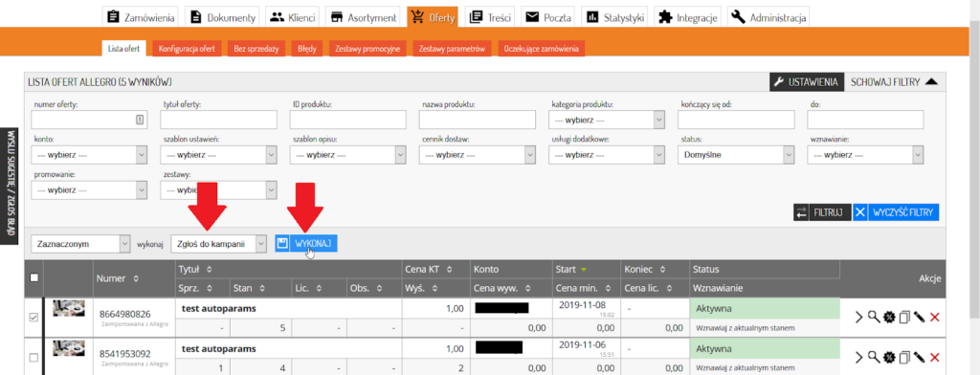The height and width of the screenshot is (375, 980).
Task: Check the checkbox for offer 8541953092
Action: pyautogui.click(x=33, y=358)
